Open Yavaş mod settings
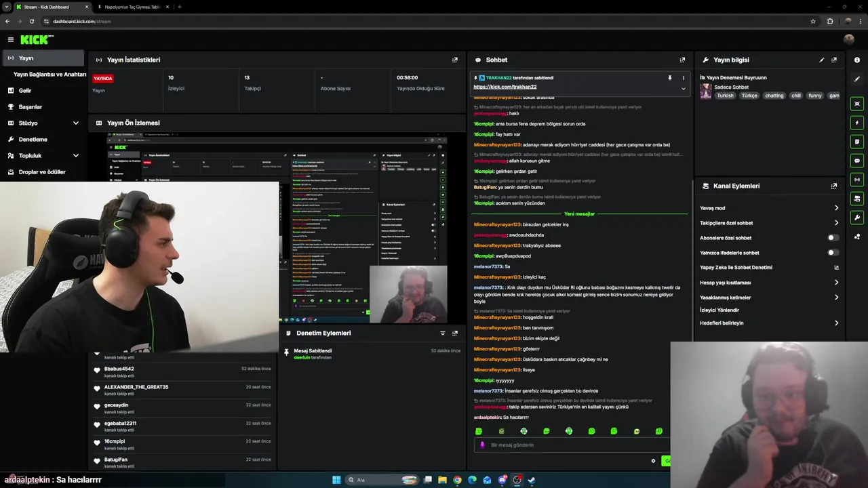The height and width of the screenshot is (488, 868). pyautogui.click(x=769, y=208)
